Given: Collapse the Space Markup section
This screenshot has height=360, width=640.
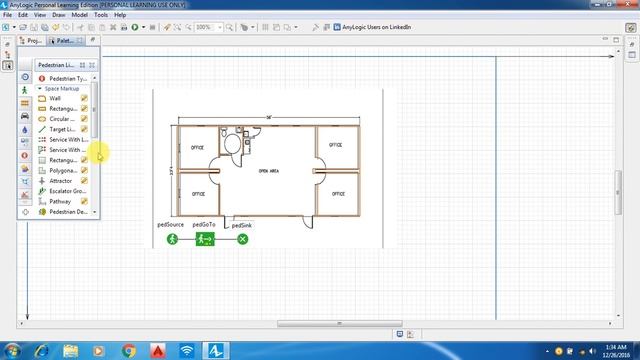Looking at the screenshot, I should pos(40,88).
